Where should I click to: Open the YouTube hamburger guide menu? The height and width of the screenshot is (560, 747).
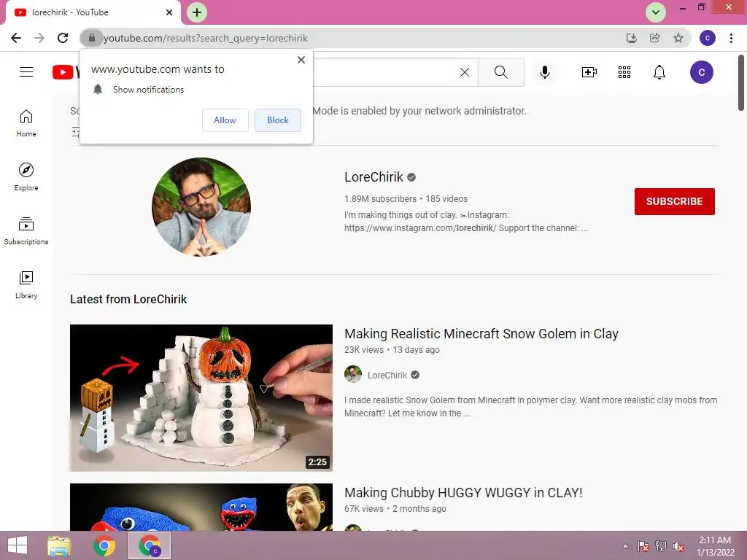click(26, 72)
